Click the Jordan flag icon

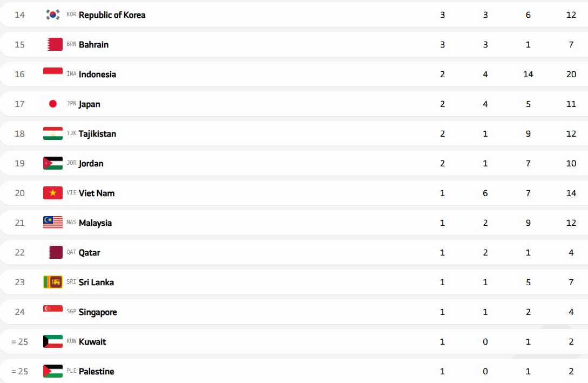click(53, 164)
